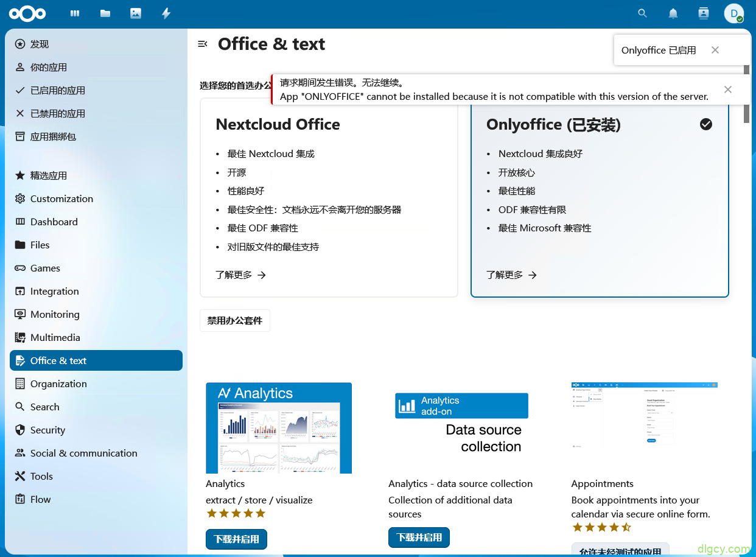Open the Social & communication category

[x=96, y=453]
